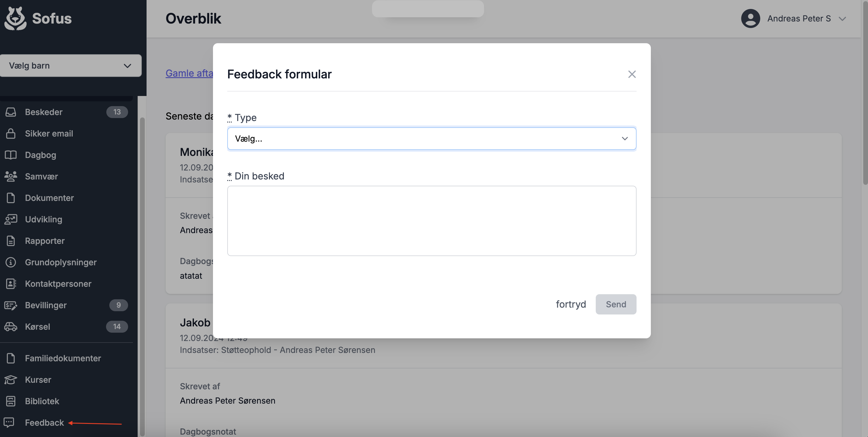The height and width of the screenshot is (437, 868).
Task: Close the Feedback formular dialog
Action: tap(632, 74)
